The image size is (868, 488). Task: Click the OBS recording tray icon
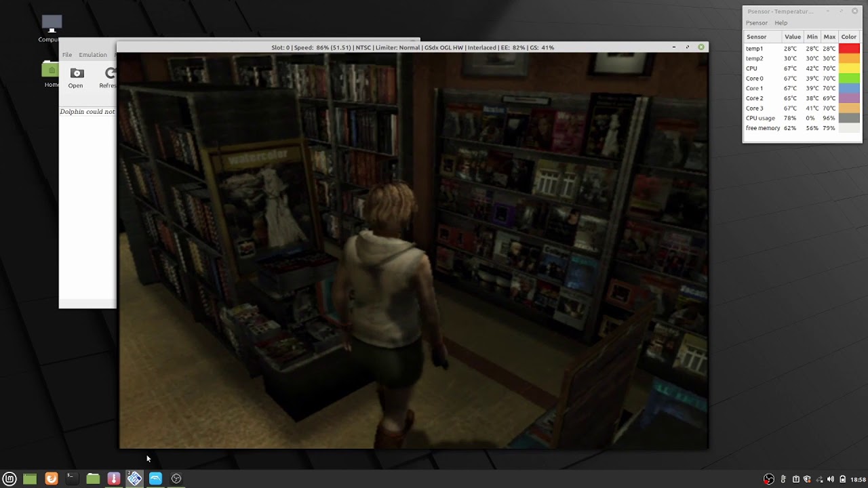click(x=768, y=479)
